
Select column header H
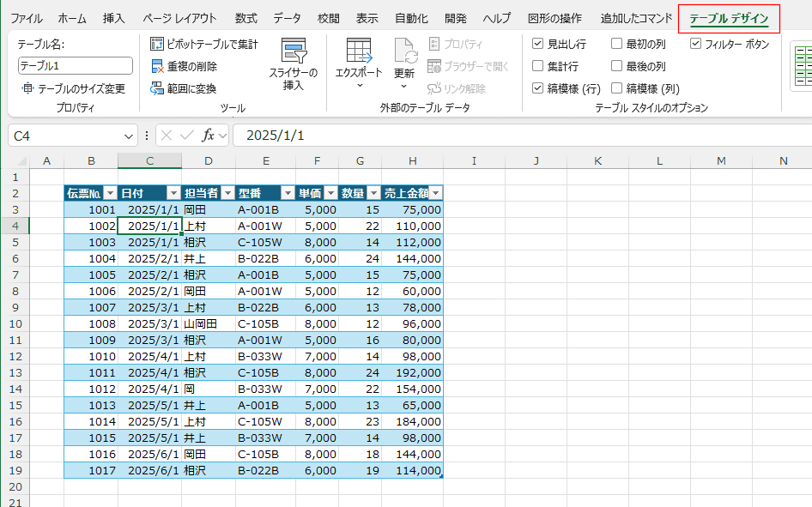point(413,161)
